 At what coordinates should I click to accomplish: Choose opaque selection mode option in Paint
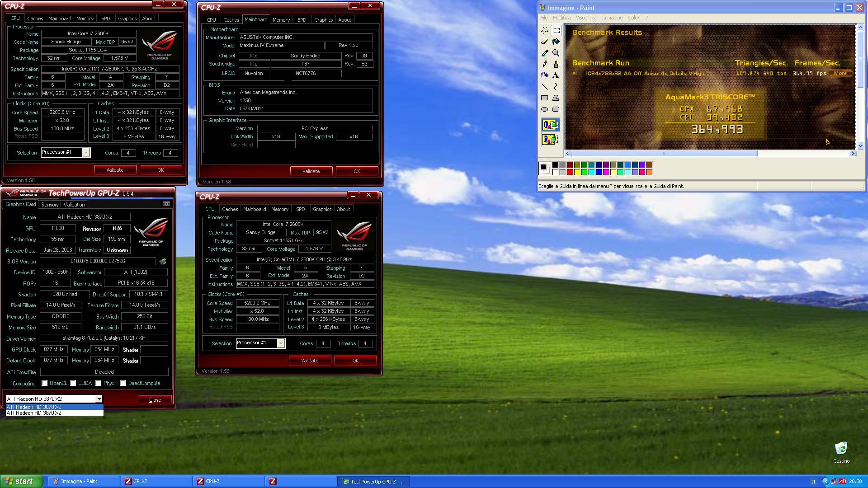click(550, 125)
